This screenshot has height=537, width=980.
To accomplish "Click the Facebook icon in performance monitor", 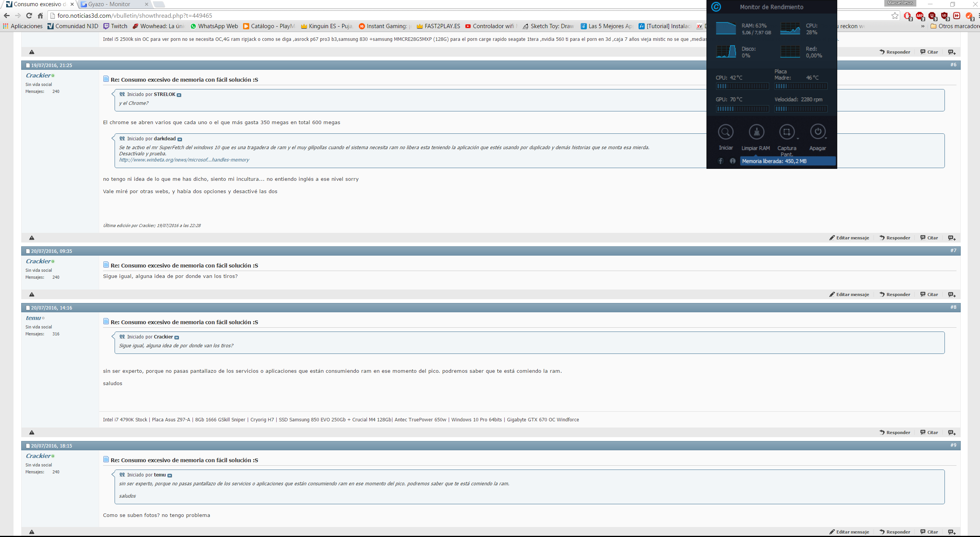I will tap(720, 161).
